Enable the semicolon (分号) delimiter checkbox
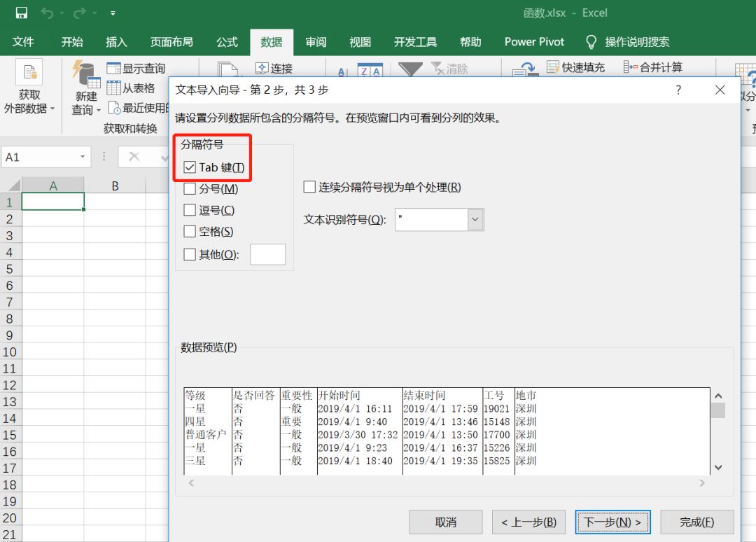Screen dimensions: 756x542 click(190, 188)
